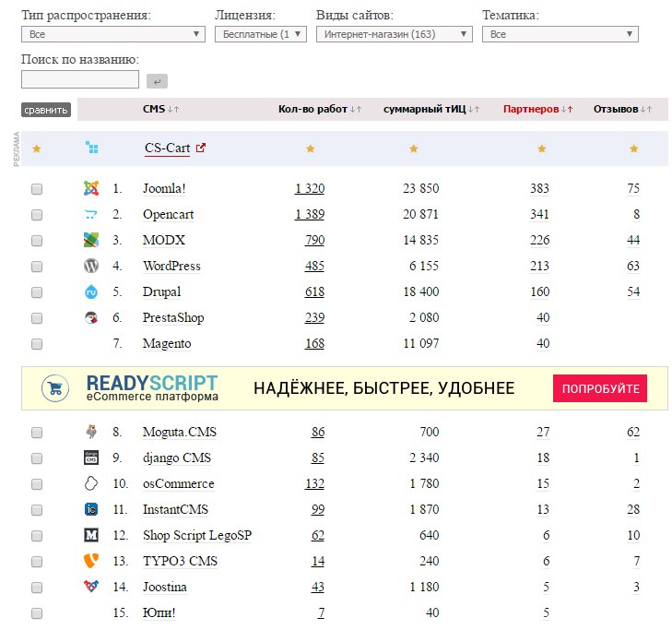Open MODX's 790 works link
Image resolution: width=672 pixels, height=630 pixels.
point(314,240)
